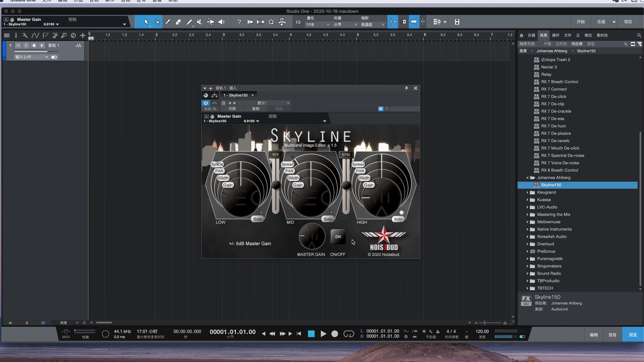Click the Zoom magnifier tool

pyautogui.click(x=271, y=22)
